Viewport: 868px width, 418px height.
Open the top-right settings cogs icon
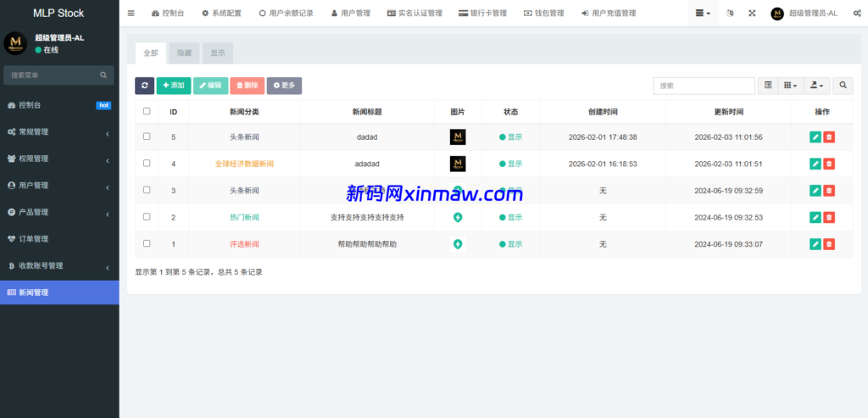(857, 14)
